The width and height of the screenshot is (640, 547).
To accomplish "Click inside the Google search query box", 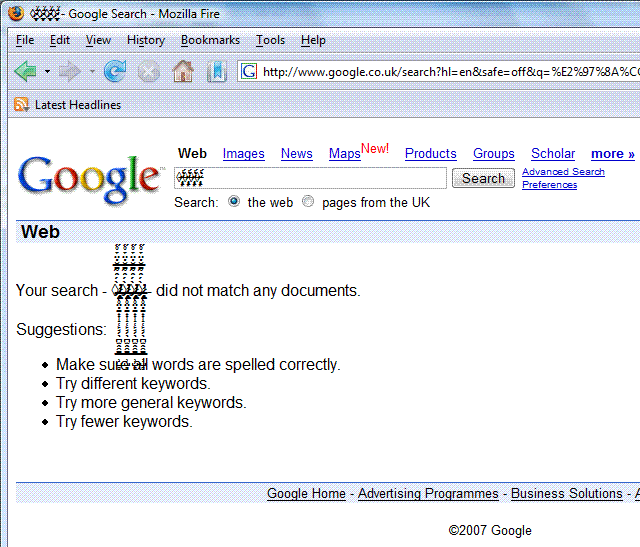I will (310, 178).
